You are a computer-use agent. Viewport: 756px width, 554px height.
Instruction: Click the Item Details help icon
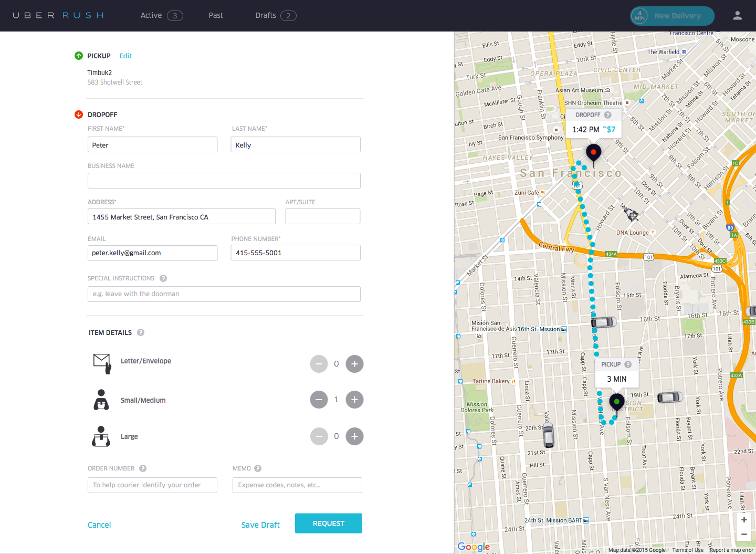pos(141,332)
